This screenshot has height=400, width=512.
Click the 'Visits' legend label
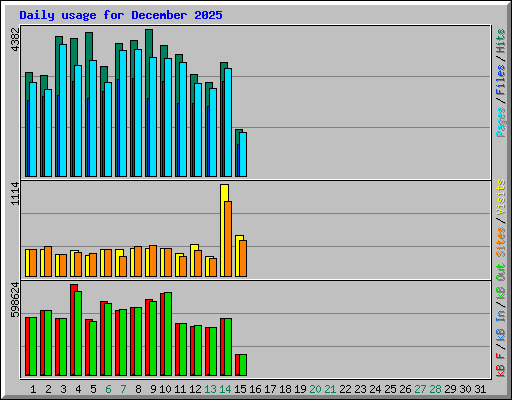coord(501,197)
